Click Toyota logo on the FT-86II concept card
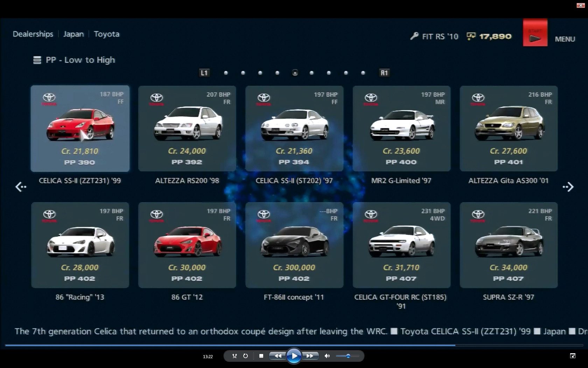The height and width of the screenshot is (368, 588). click(x=264, y=216)
